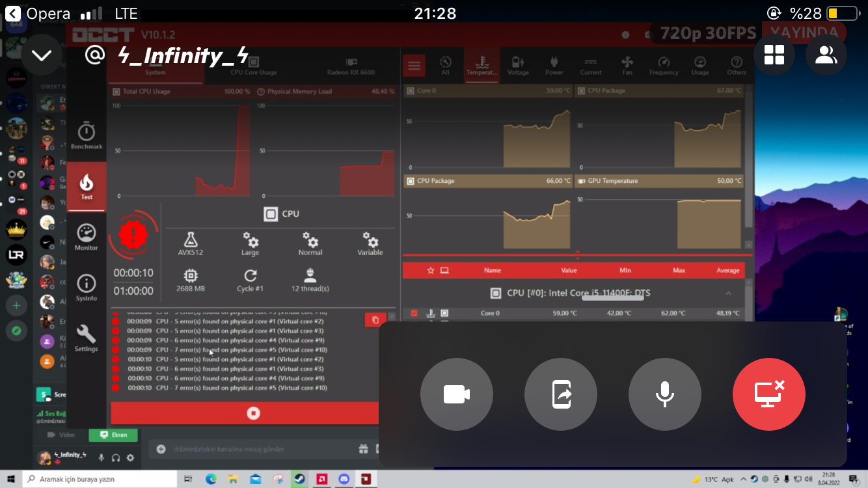Screen dimensions: 868x488
Task: Switch to the Temperature sensors tab
Action: (482, 65)
